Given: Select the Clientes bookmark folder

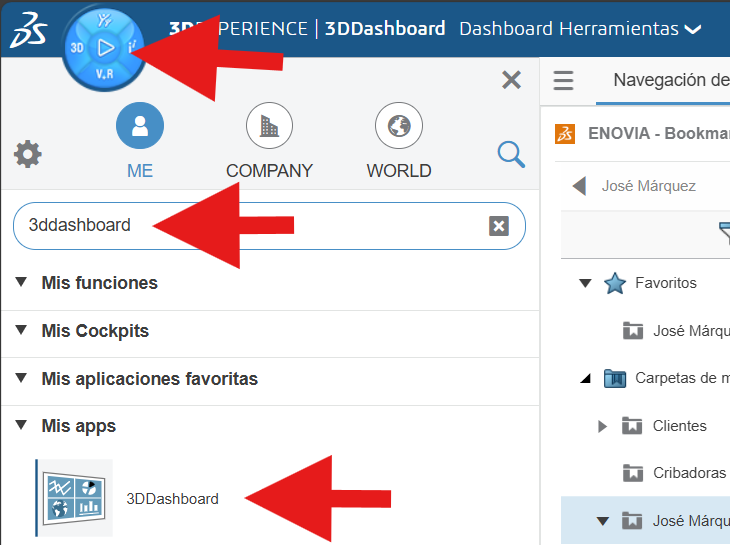Looking at the screenshot, I should pos(664,425).
